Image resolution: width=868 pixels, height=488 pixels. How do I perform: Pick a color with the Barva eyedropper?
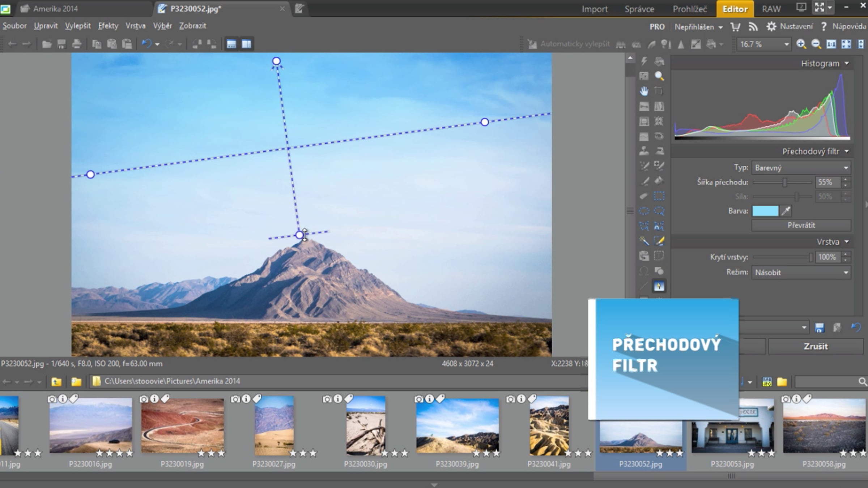tap(786, 211)
